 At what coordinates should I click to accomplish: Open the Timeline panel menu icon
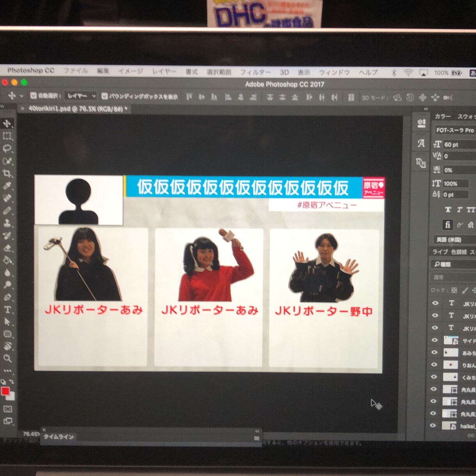coord(256,438)
